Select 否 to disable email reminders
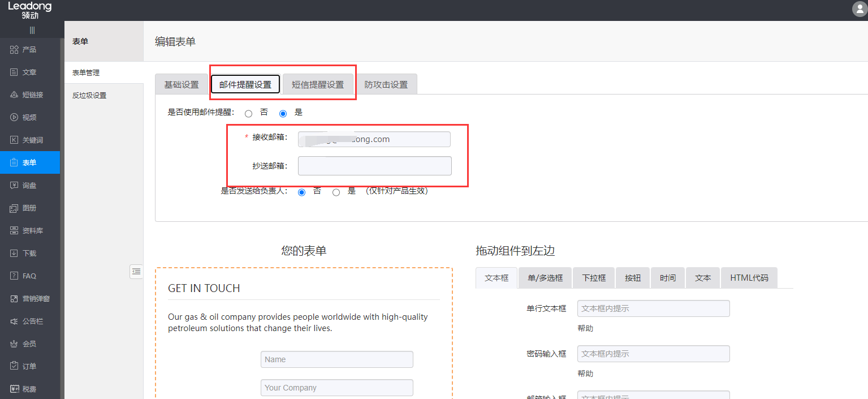Screen dimensions: 868x399 click(248, 113)
